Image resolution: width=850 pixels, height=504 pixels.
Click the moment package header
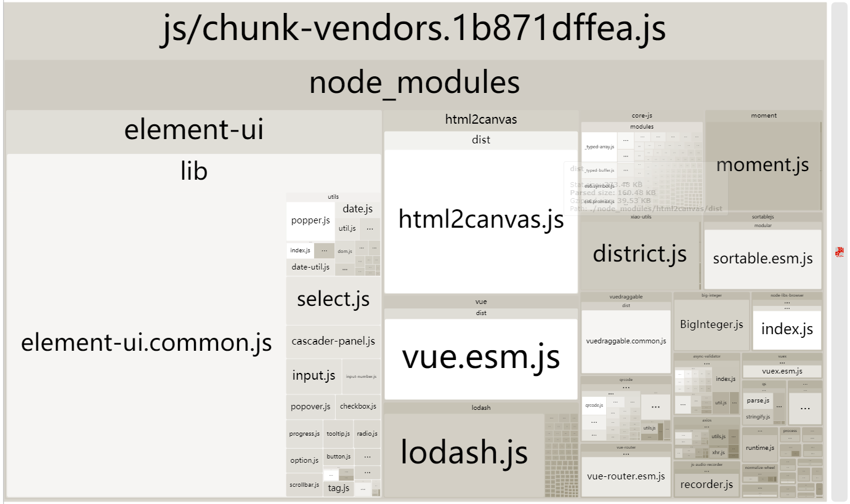click(764, 116)
